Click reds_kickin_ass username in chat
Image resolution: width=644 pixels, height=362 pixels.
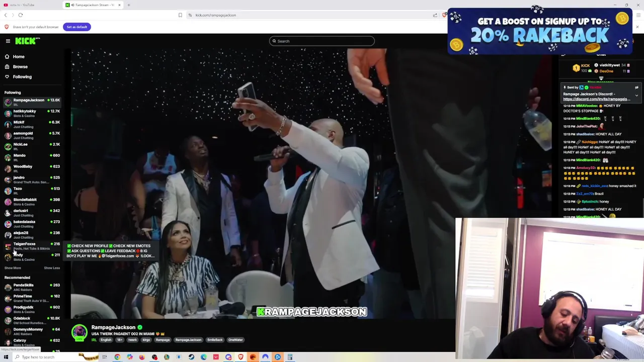click(595, 186)
